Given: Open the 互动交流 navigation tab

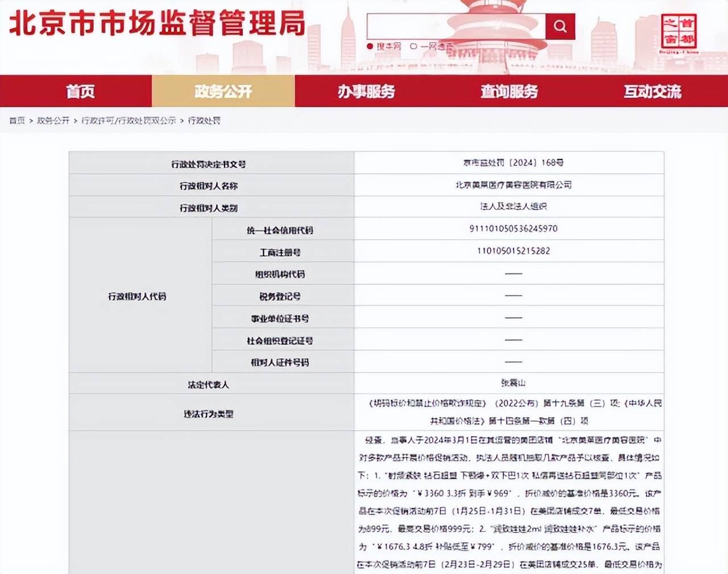Looking at the screenshot, I should click(653, 91).
